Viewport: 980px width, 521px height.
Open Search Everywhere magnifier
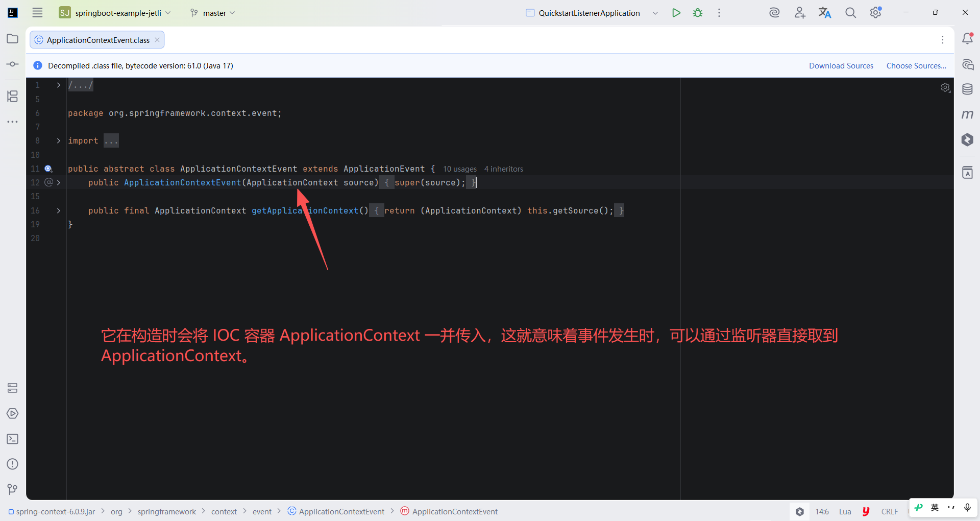pyautogui.click(x=850, y=13)
